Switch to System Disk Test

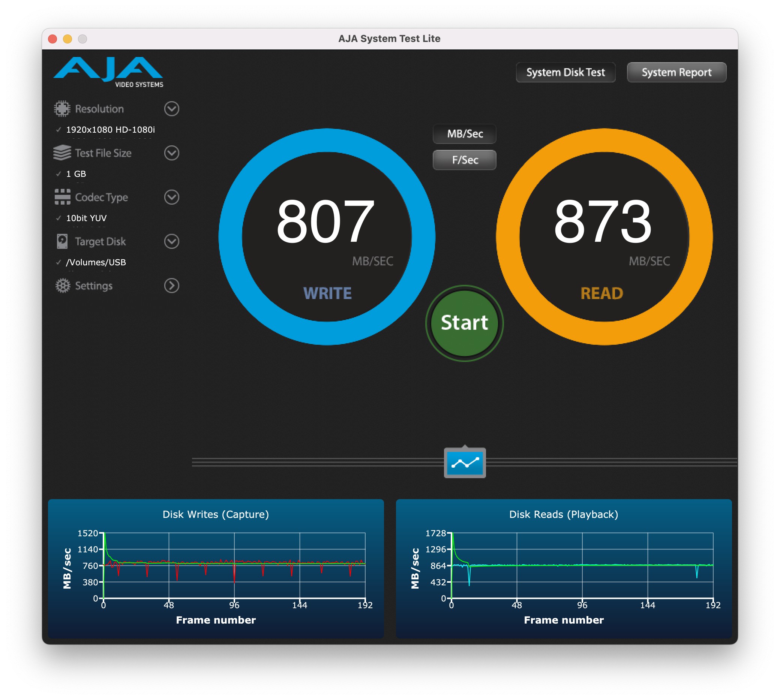[565, 72]
